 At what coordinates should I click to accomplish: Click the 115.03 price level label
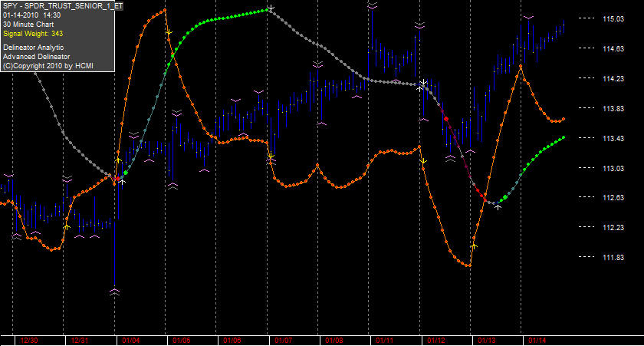click(613, 19)
